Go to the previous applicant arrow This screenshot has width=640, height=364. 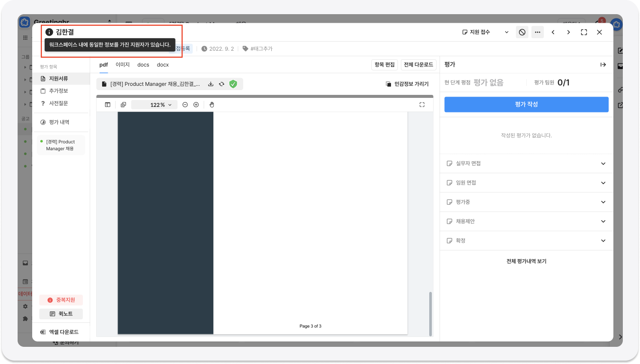553,32
